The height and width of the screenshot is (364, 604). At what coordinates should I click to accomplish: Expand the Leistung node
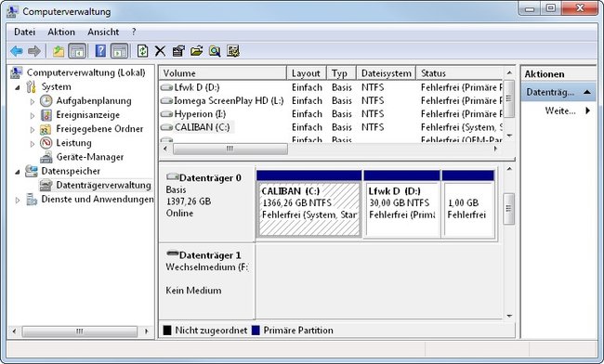point(33,144)
